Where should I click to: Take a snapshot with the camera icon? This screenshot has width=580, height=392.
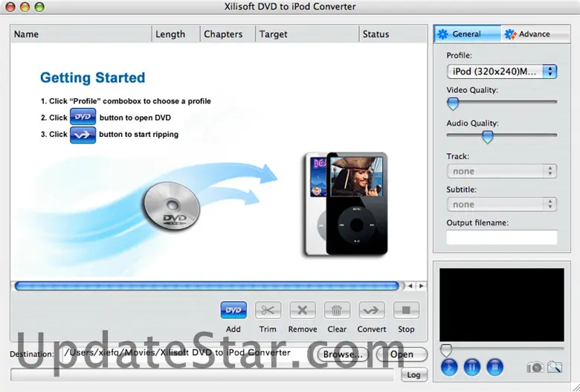535,367
